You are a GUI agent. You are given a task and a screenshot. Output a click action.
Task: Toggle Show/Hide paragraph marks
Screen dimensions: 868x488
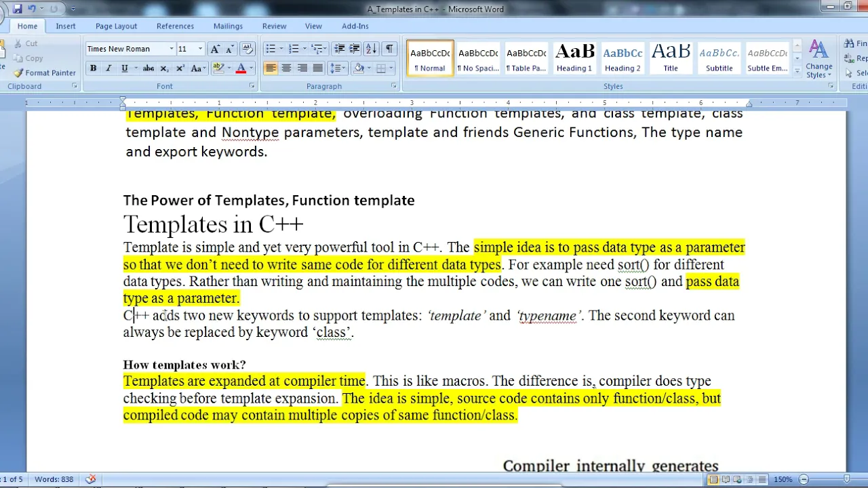click(389, 49)
